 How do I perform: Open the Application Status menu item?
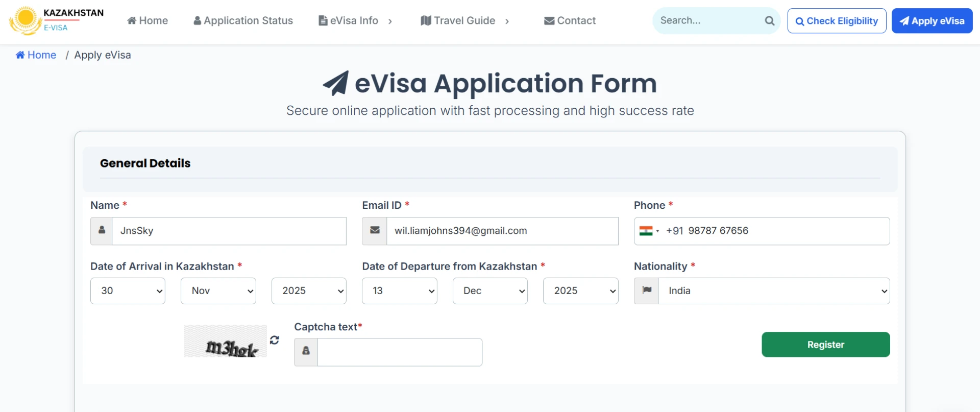[243, 20]
